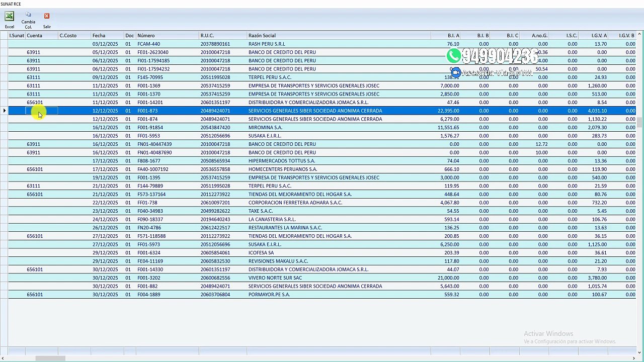This screenshot has width=644, height=362.
Task: Click the Número column header
Action: (167, 36)
